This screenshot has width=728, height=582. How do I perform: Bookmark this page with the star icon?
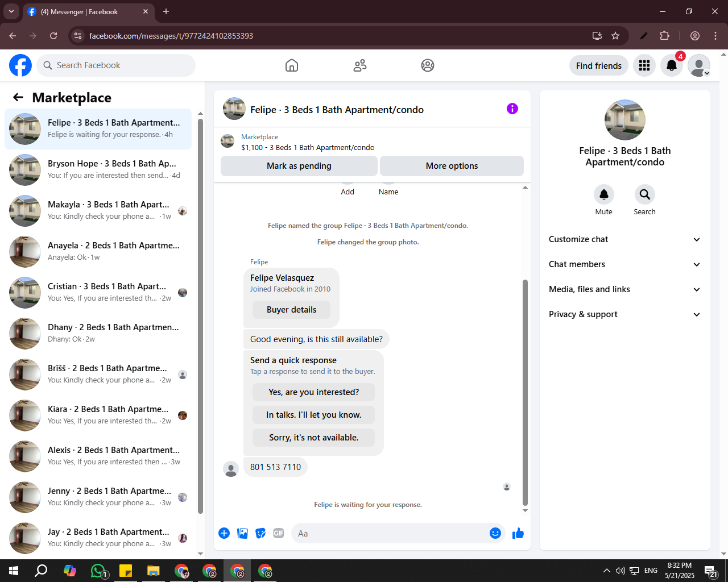tap(615, 36)
